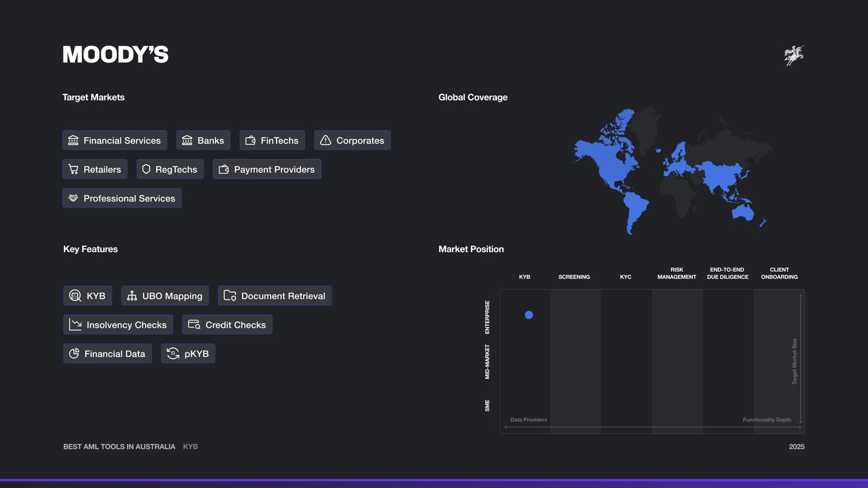The height and width of the screenshot is (488, 868).
Task: Click the Target Market Size axis label
Action: [795, 362]
